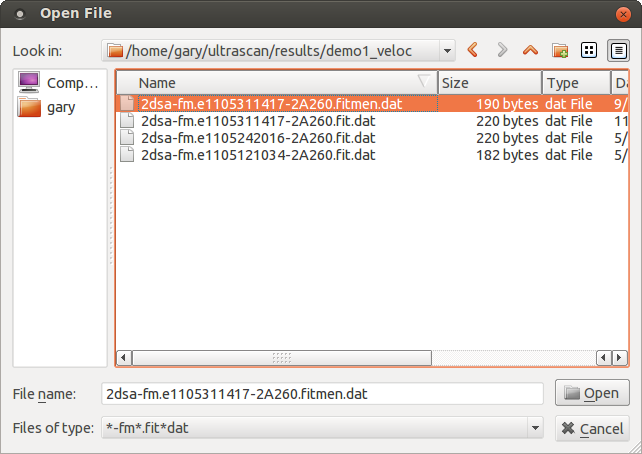
Task: Expand the Look in path dropdown
Action: click(447, 50)
